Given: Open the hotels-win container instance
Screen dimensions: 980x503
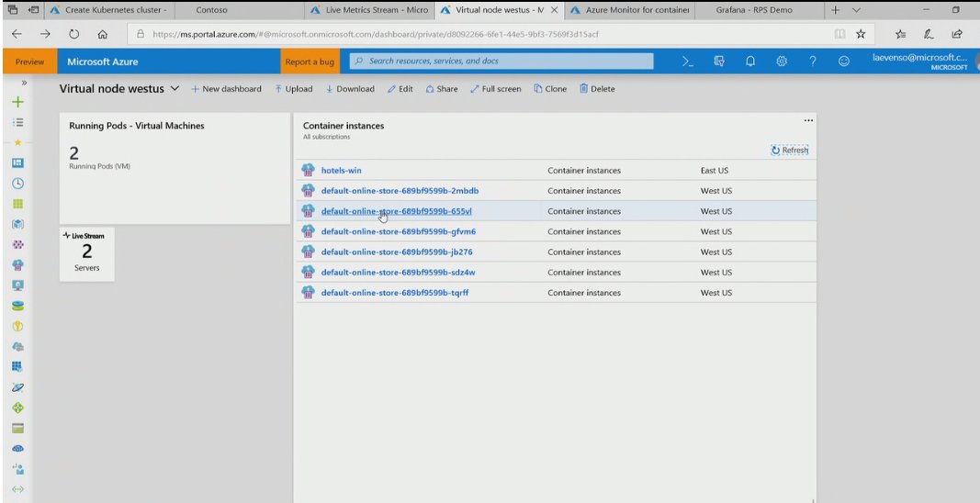Looking at the screenshot, I should pyautogui.click(x=342, y=170).
